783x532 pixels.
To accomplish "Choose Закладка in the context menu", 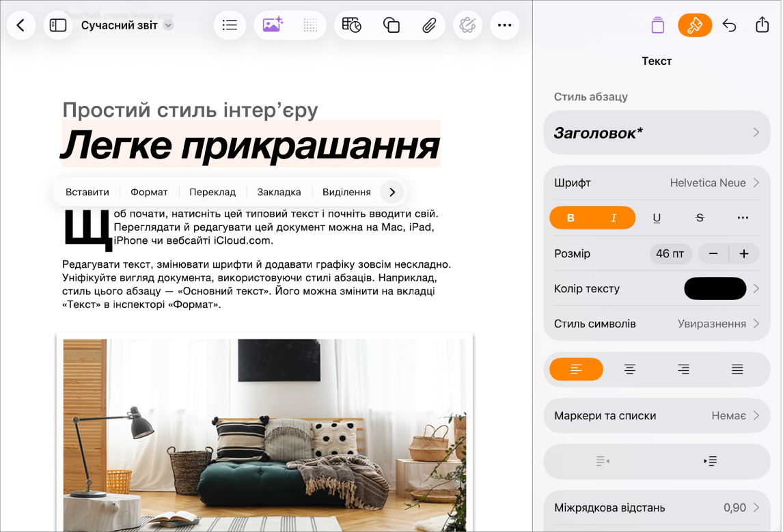I will (279, 192).
